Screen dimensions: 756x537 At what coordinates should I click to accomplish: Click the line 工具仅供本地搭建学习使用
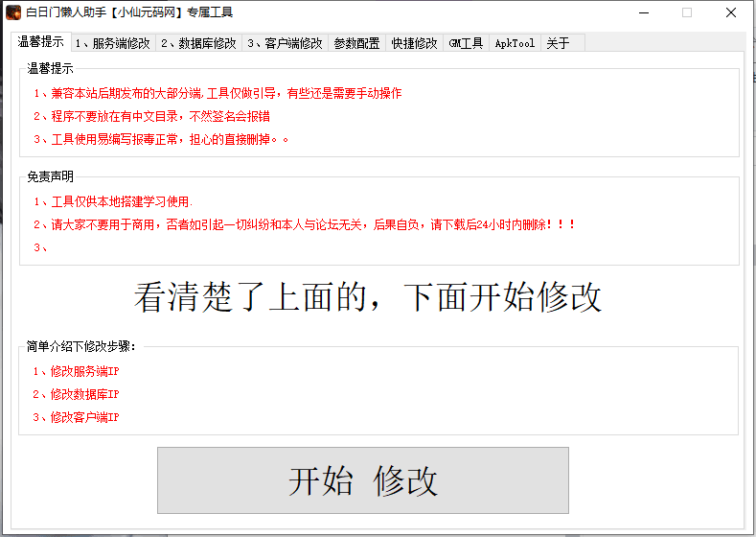[113, 201]
